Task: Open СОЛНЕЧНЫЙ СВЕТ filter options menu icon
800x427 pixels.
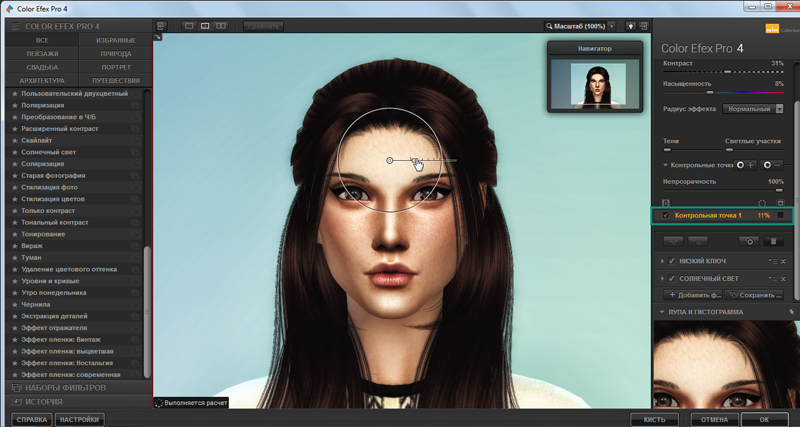Action: (773, 279)
